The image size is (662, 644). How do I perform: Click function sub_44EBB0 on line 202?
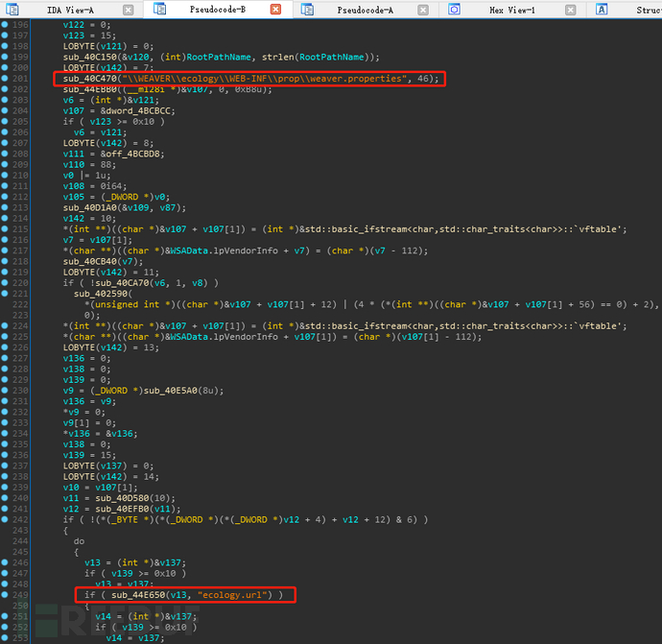(90, 89)
